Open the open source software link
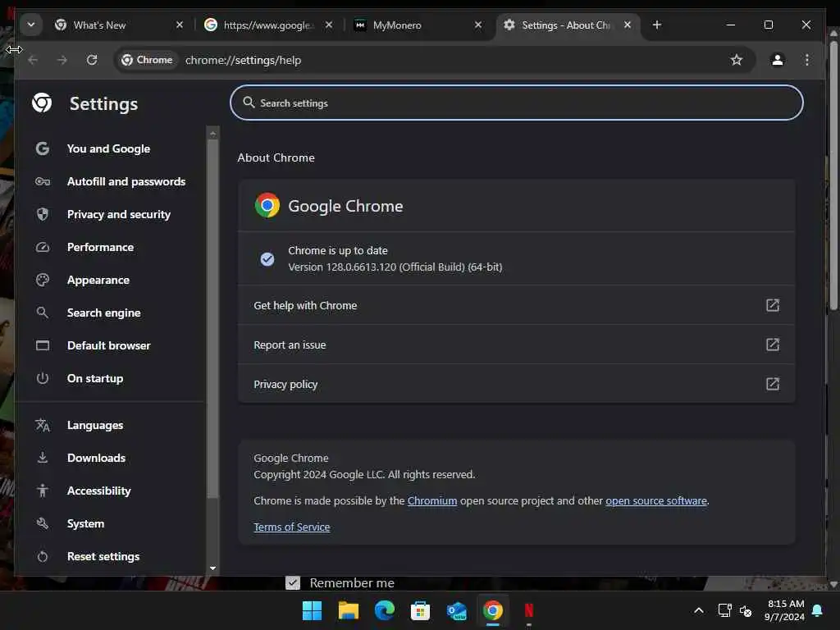840x630 pixels. tap(656, 501)
